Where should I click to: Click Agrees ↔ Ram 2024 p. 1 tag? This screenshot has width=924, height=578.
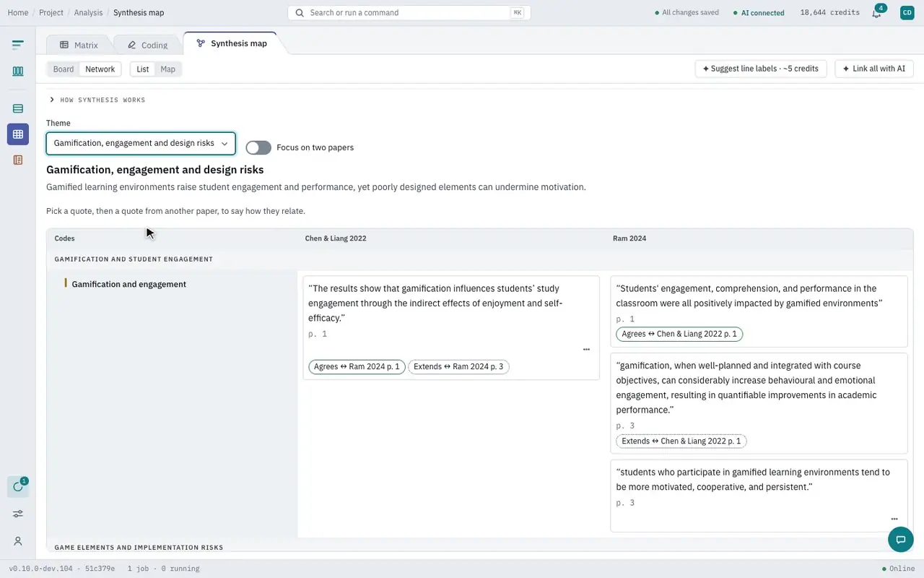pos(357,367)
